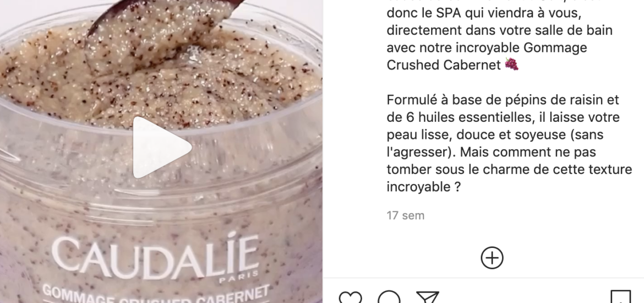Click the caption line ending 'incroyable ?'
This screenshot has width=644, height=303.
[424, 187]
